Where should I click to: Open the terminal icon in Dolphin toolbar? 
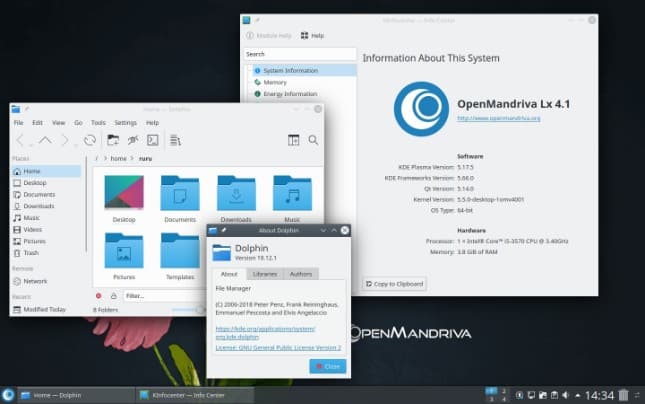[x=153, y=140]
